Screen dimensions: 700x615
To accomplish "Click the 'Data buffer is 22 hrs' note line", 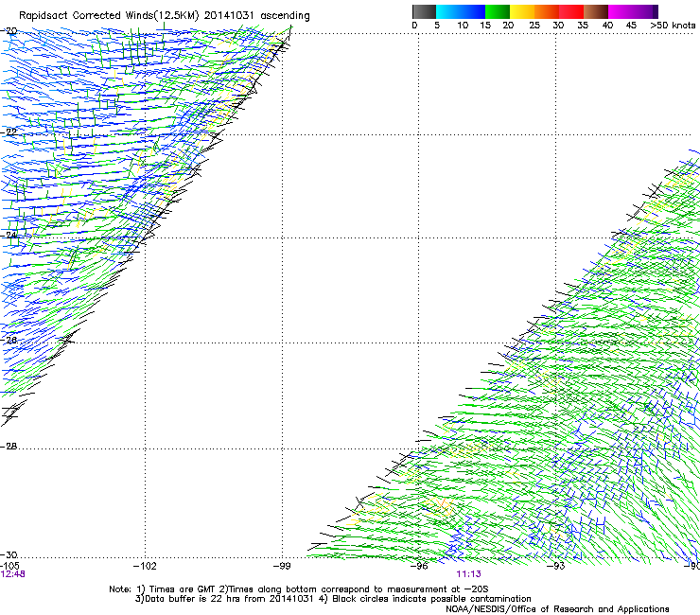I will (x=333, y=599).
